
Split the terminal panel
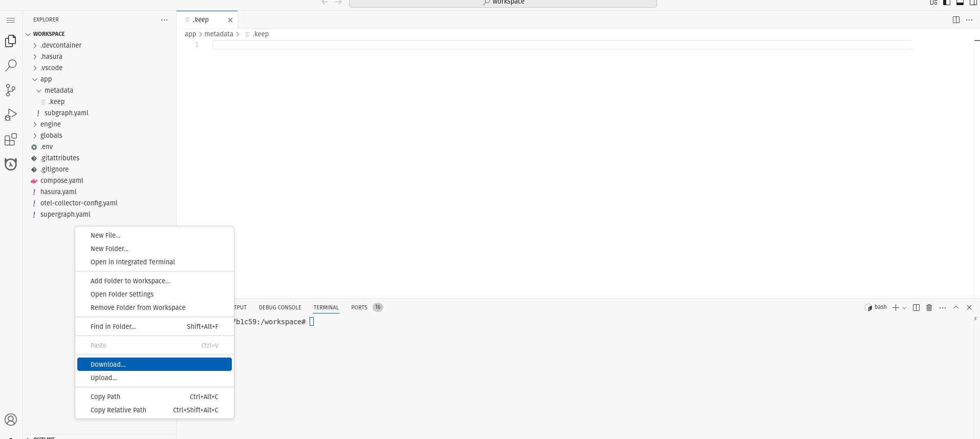pyautogui.click(x=916, y=307)
